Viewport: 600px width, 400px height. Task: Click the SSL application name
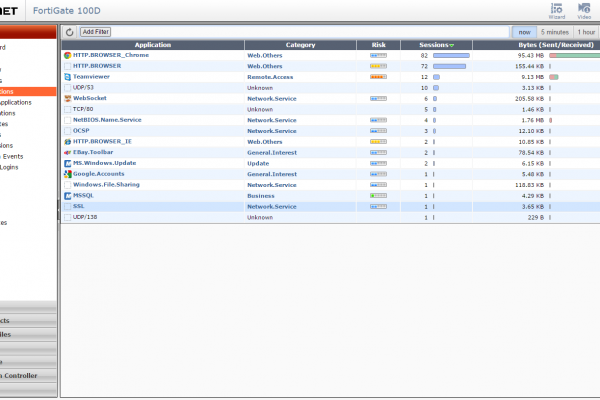pos(78,206)
